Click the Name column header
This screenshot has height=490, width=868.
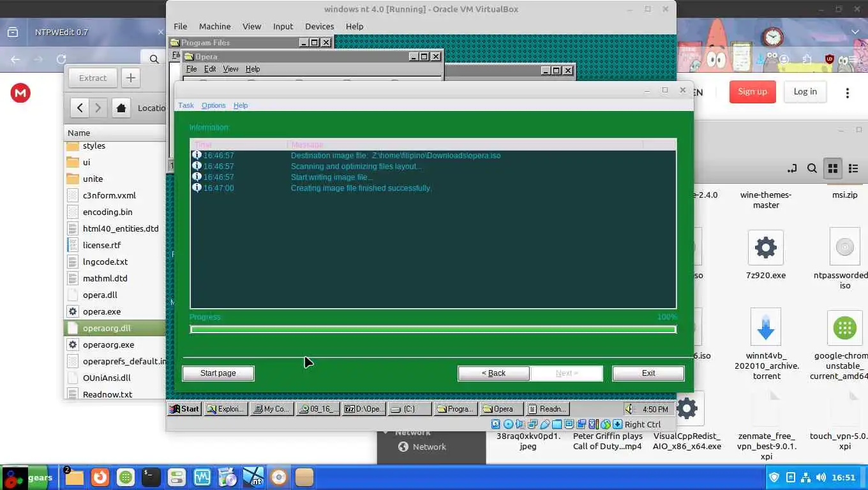pos(115,133)
